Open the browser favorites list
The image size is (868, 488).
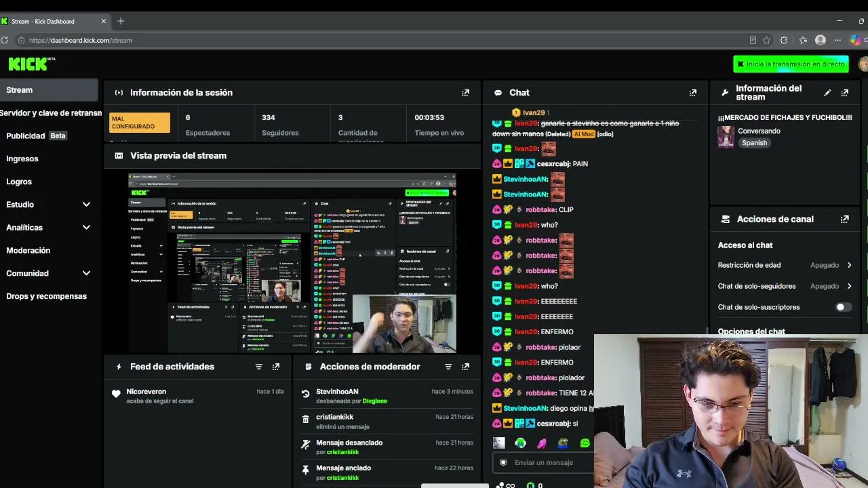803,40
